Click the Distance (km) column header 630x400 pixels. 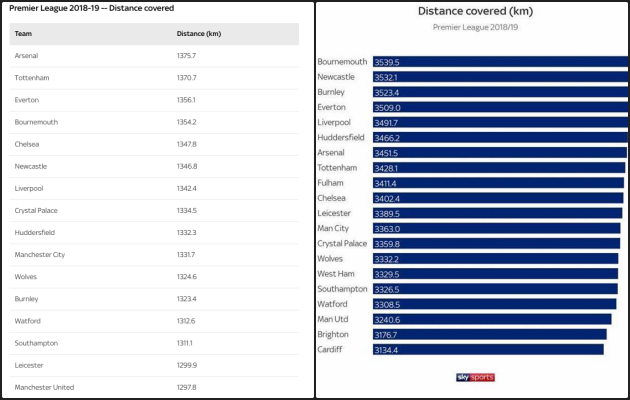pos(199,34)
